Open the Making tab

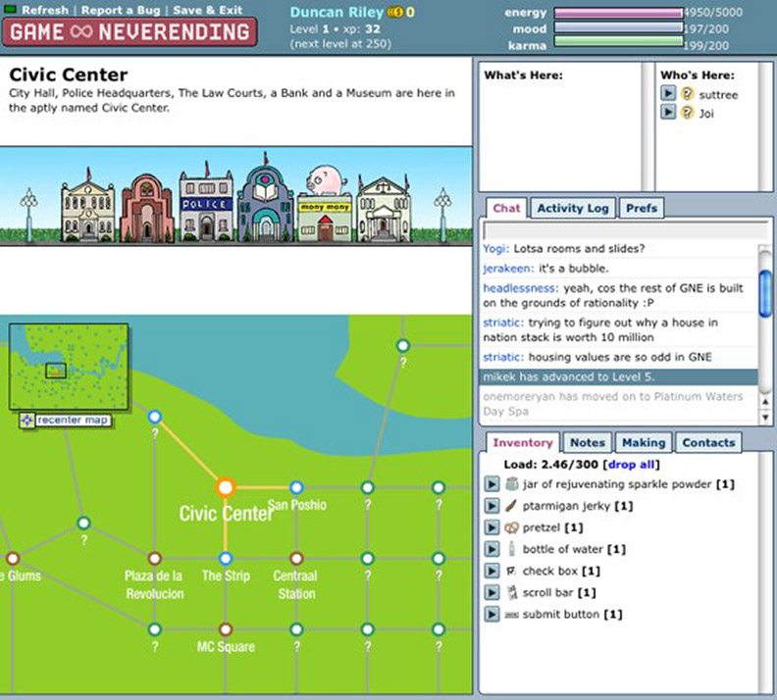(644, 443)
